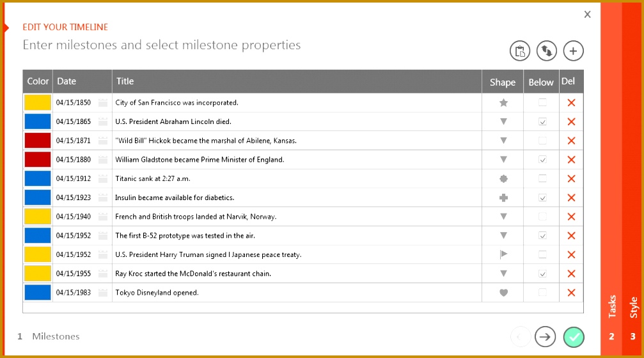The height and width of the screenshot is (358, 644).
Task: Add a new milestone with plus icon
Action: 573,51
